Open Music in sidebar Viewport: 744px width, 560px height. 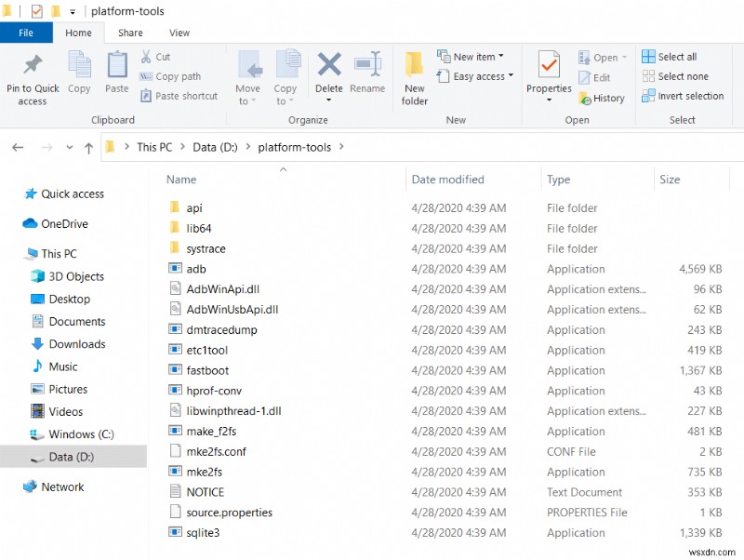point(54,367)
